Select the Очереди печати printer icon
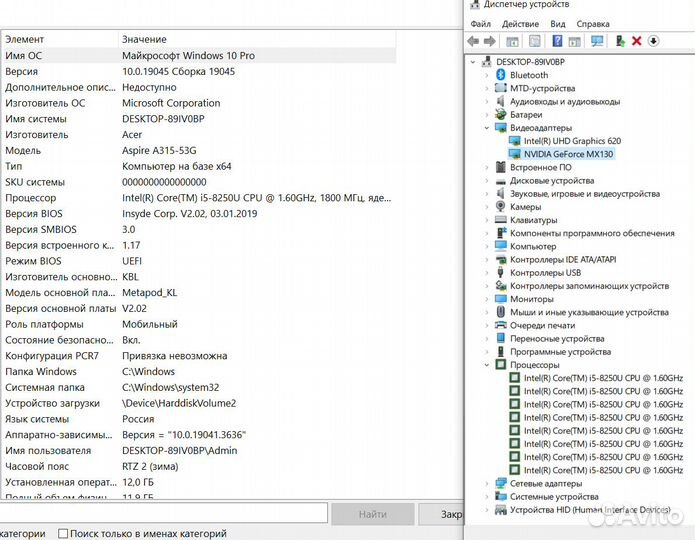Viewport: 695px width, 540px height. (500, 325)
